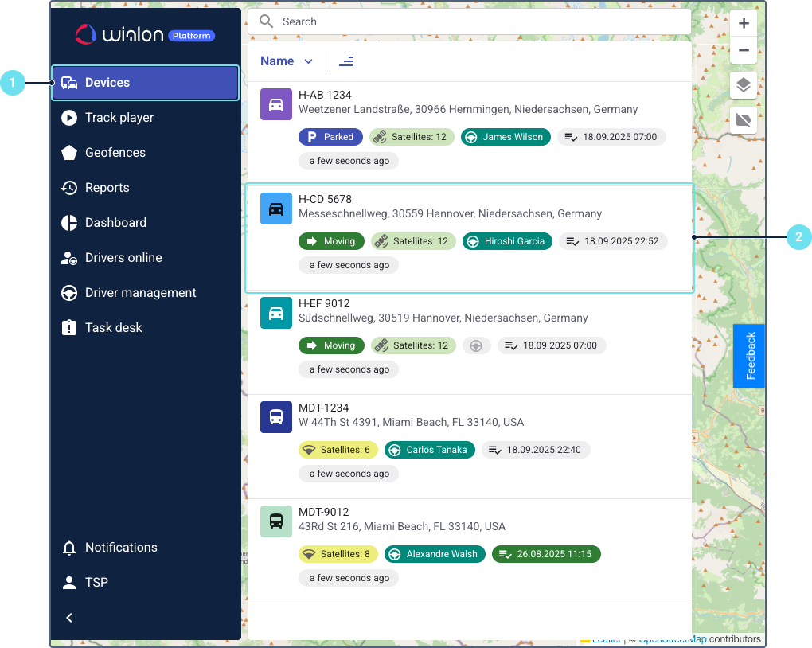Viewport: 812px width, 648px height.
Task: Click the 43Rd St 216 address
Action: (402, 527)
